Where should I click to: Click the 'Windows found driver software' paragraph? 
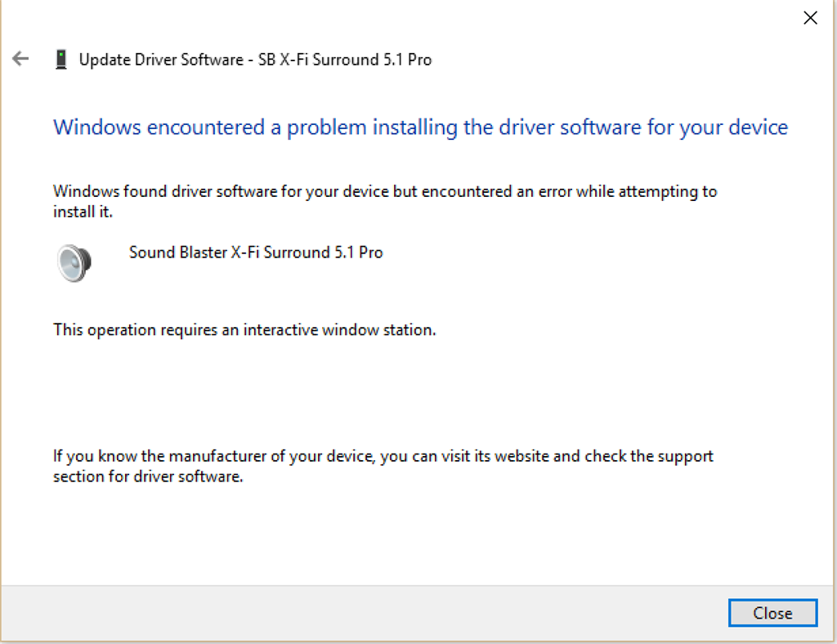point(385,201)
